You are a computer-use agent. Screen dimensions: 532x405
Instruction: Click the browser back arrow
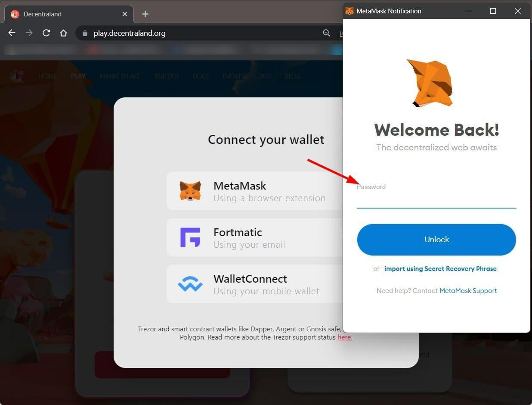click(x=11, y=33)
